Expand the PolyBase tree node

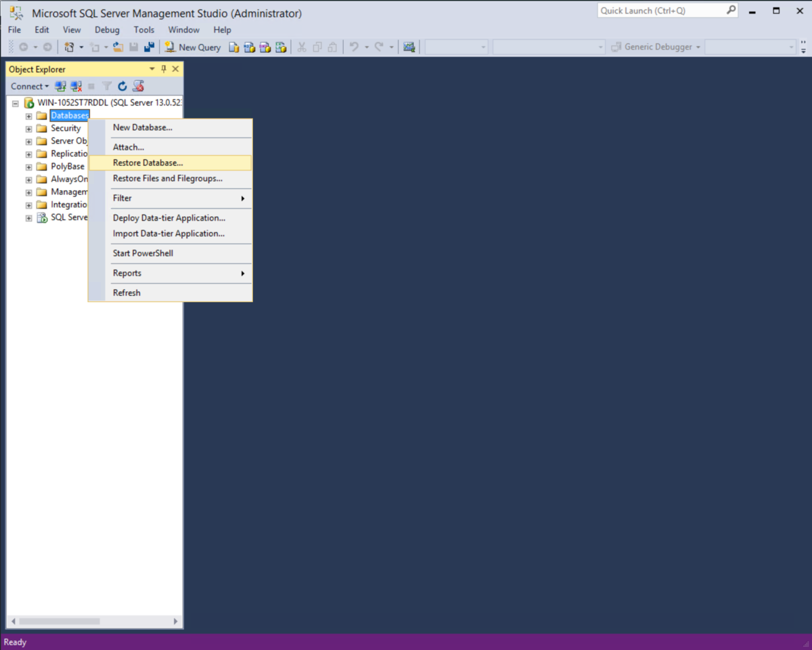point(28,167)
